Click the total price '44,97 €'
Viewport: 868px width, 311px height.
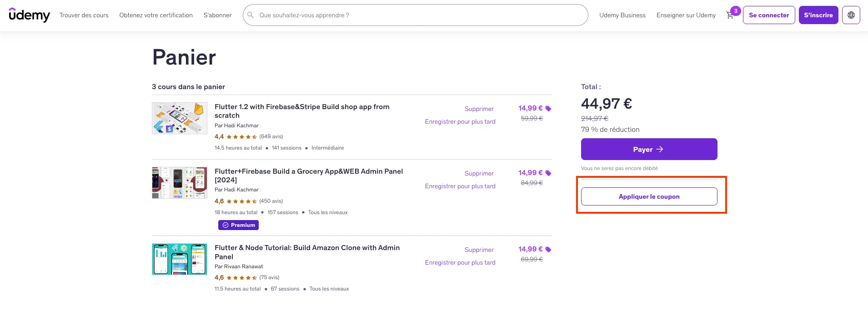pyautogui.click(x=607, y=104)
